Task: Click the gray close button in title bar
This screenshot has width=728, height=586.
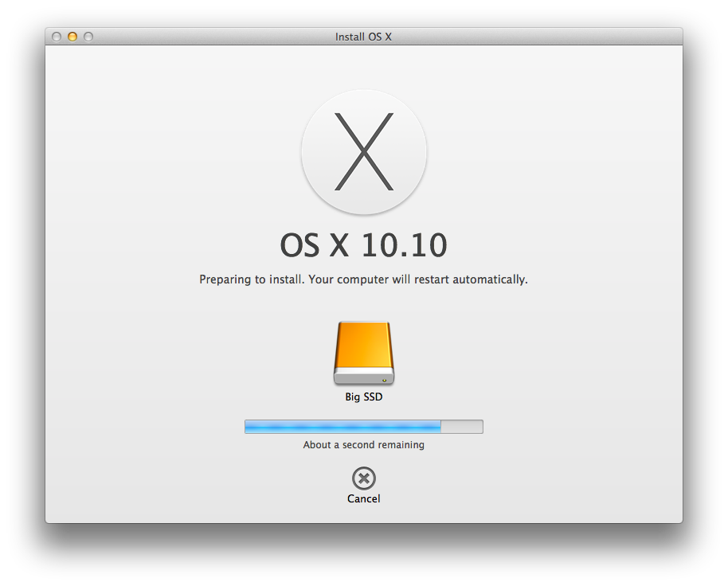Action: [x=57, y=37]
